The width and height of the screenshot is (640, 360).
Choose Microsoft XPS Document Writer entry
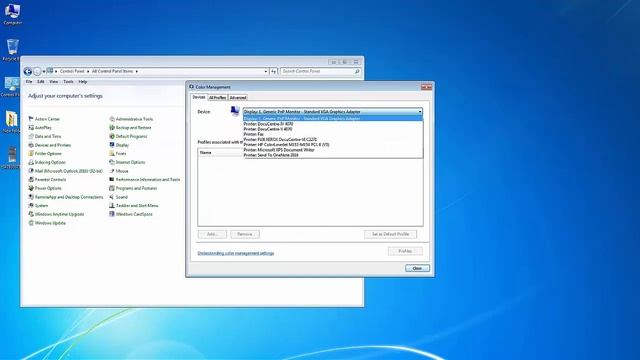click(x=333, y=150)
